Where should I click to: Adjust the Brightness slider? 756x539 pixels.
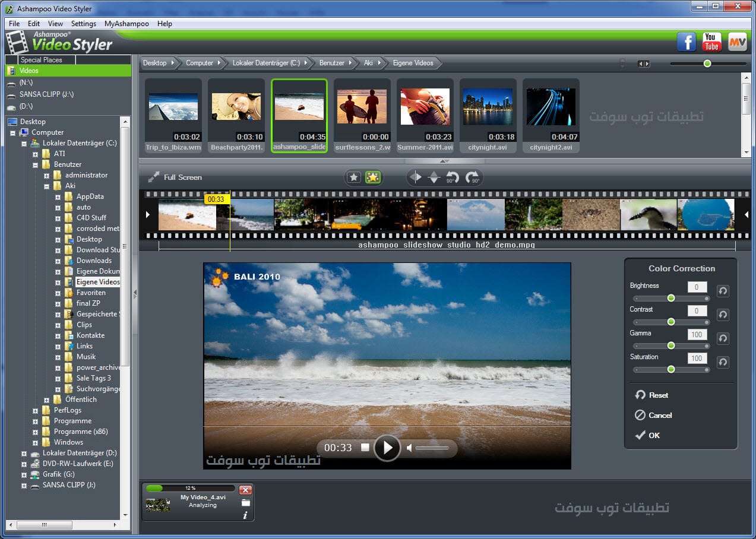(671, 298)
